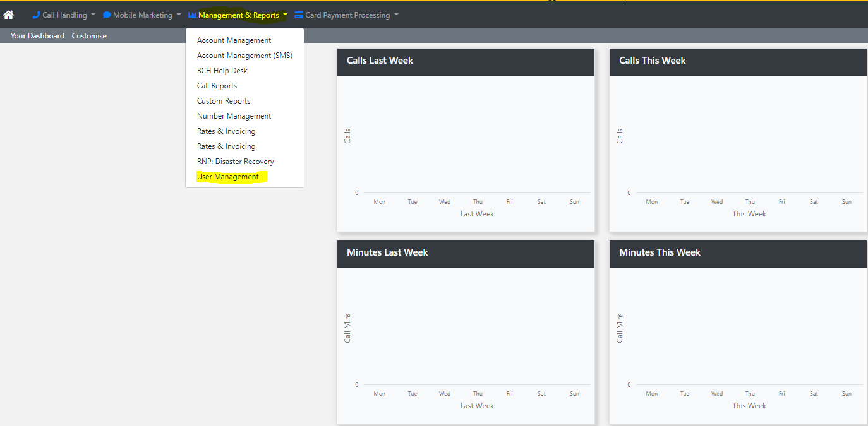Click the Minutes Last Week panel header
Image resolution: width=868 pixels, height=426 pixels.
(466, 254)
